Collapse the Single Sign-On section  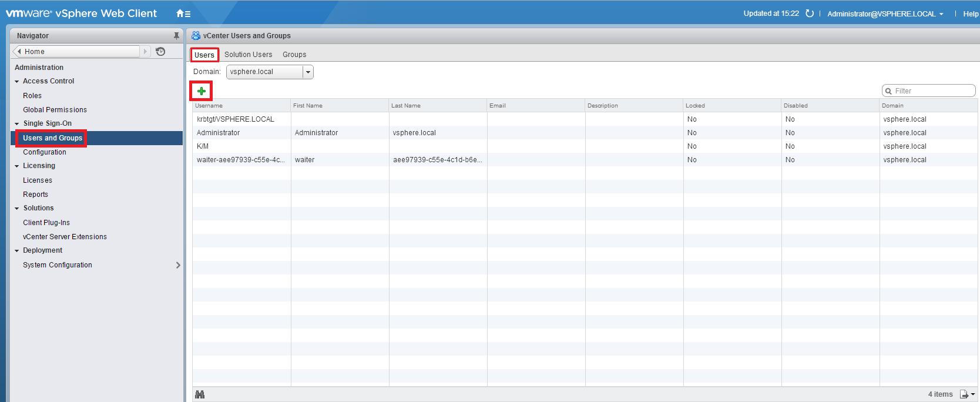tap(17, 124)
